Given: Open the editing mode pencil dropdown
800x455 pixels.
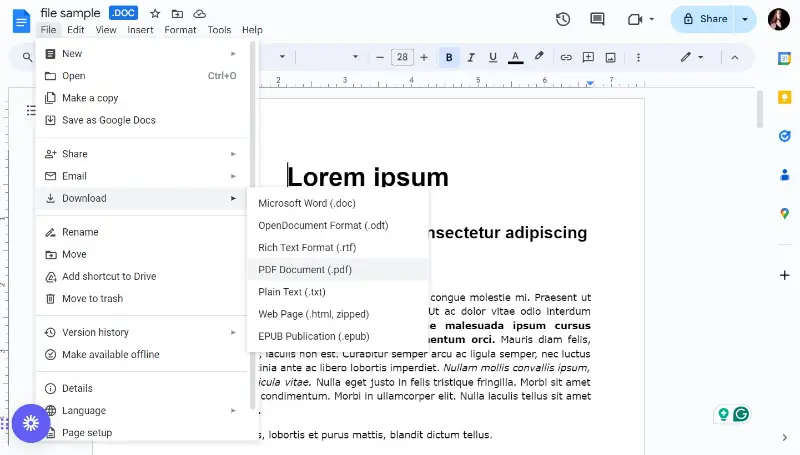Looking at the screenshot, I should point(691,57).
